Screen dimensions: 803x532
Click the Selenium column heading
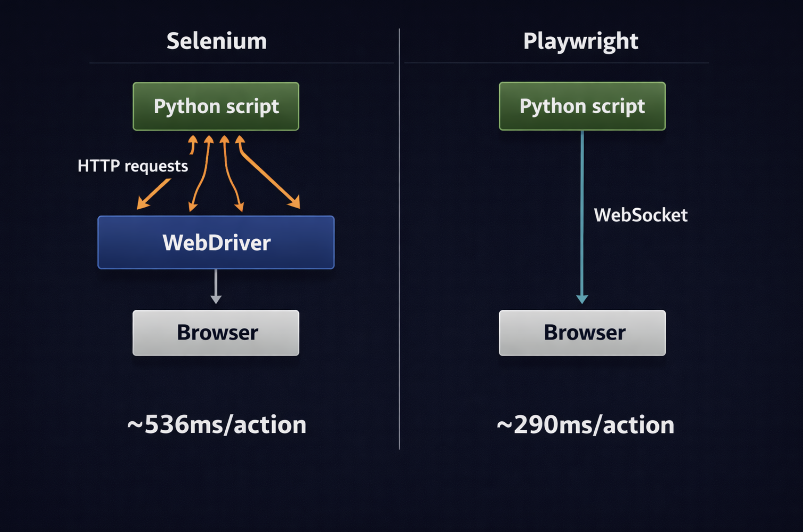tap(217, 41)
